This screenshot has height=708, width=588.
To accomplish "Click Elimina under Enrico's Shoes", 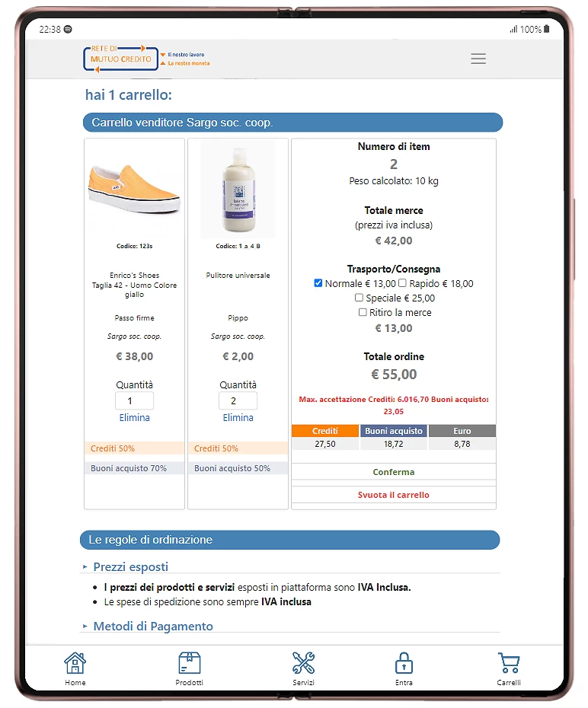I will (135, 418).
